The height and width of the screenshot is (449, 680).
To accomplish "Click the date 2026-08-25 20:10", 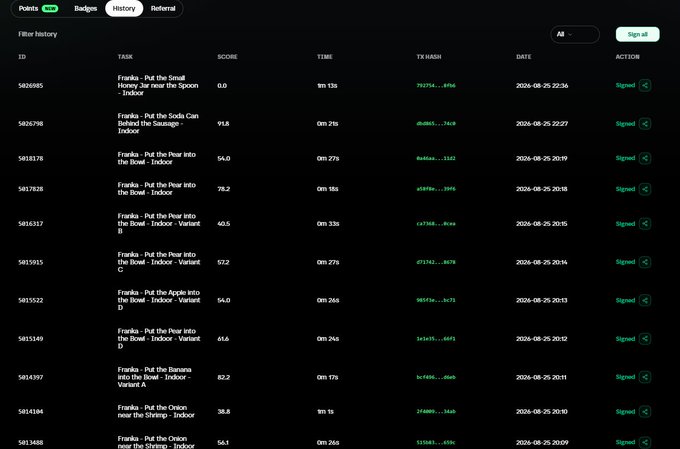I will [542, 412].
